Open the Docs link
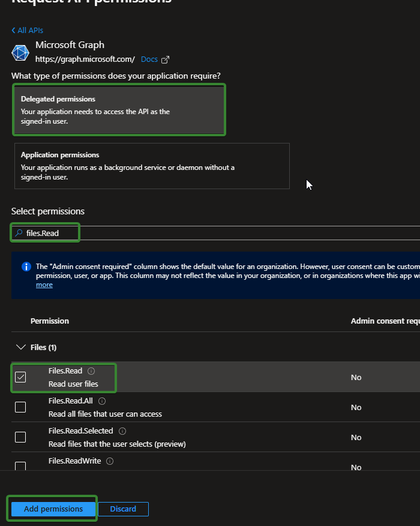 [149, 59]
